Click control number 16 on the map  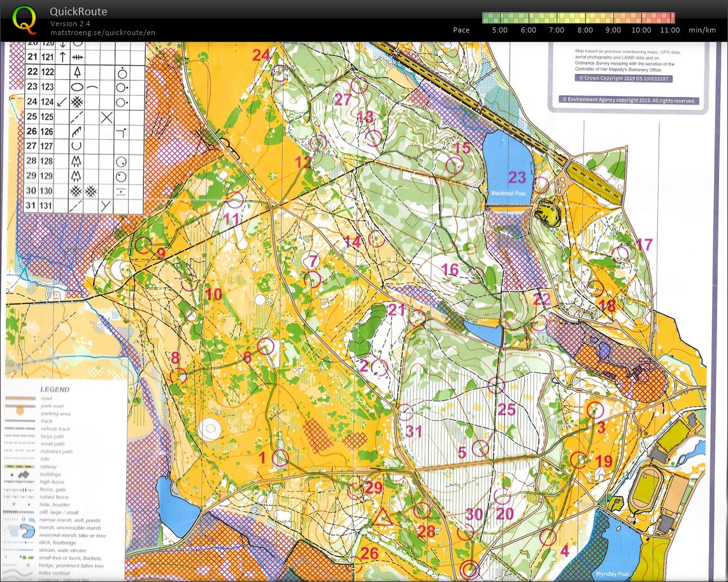[x=450, y=269]
